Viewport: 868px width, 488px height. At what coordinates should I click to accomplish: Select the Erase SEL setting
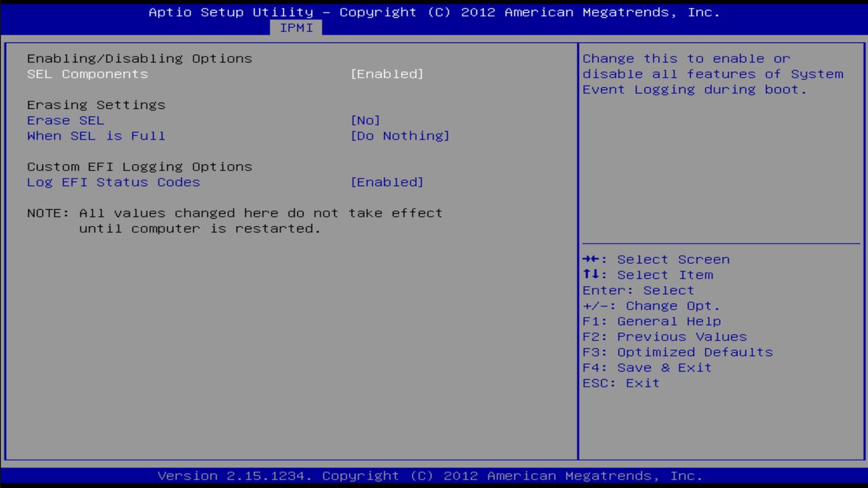66,121
